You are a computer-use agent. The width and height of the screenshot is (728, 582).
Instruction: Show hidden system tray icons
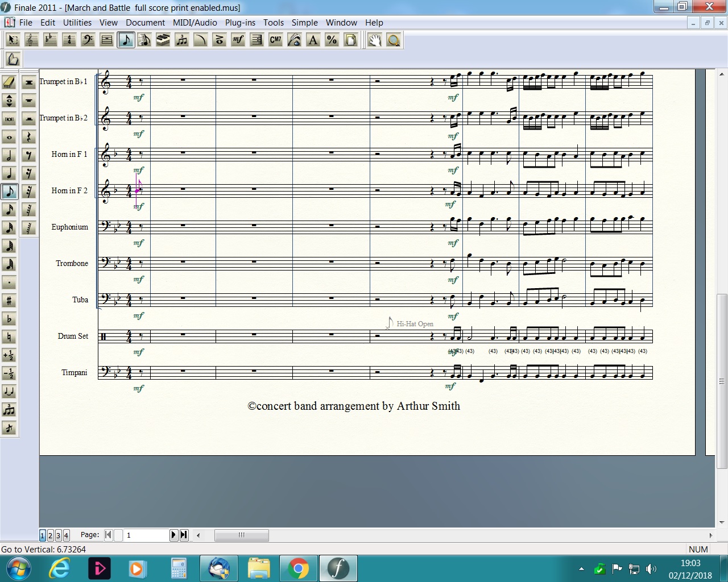pos(581,568)
